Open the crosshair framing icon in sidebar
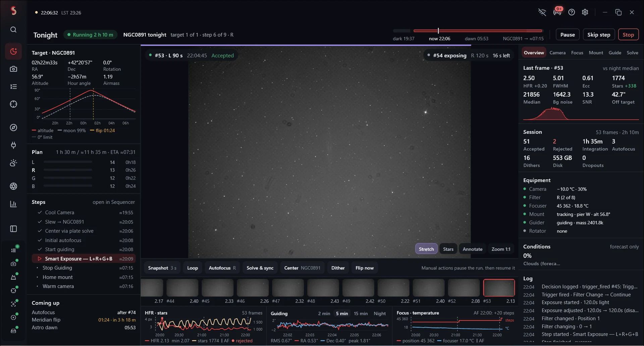The height and width of the screenshot is (346, 644). 13,104
